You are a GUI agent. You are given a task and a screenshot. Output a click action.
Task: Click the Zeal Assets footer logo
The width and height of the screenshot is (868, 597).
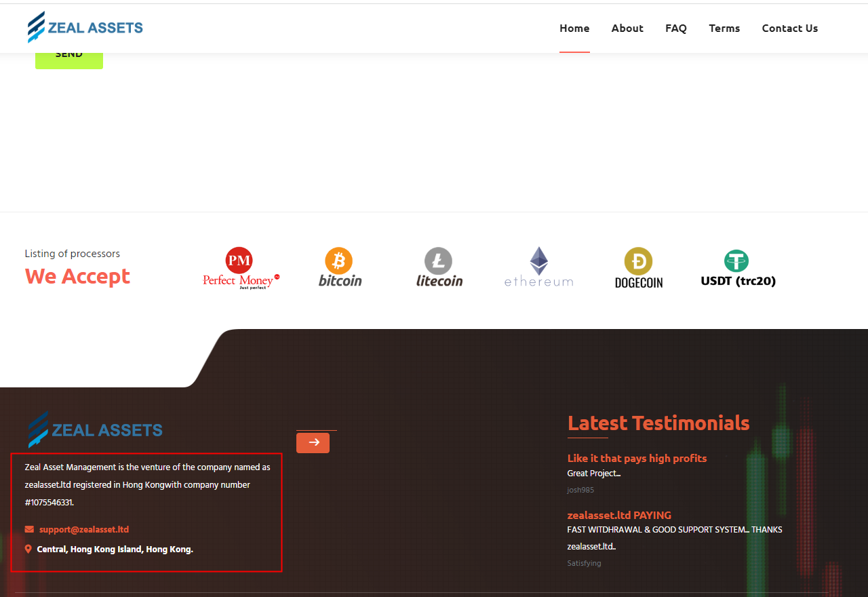[x=96, y=429]
